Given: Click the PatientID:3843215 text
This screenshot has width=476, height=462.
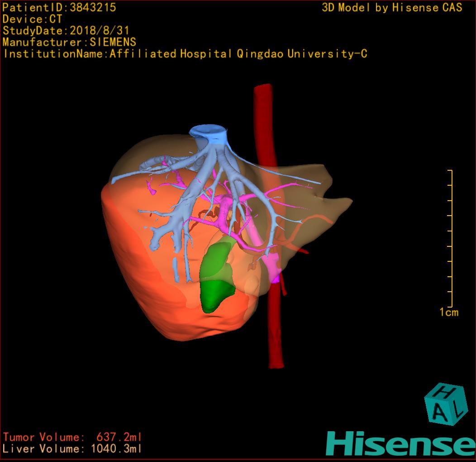Looking at the screenshot, I should [x=59, y=8].
